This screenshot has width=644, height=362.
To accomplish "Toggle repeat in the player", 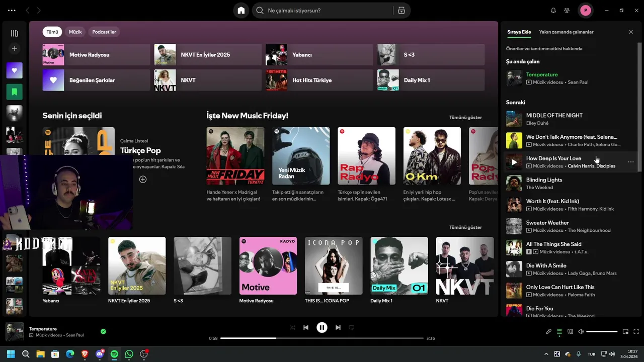I will [352, 327].
